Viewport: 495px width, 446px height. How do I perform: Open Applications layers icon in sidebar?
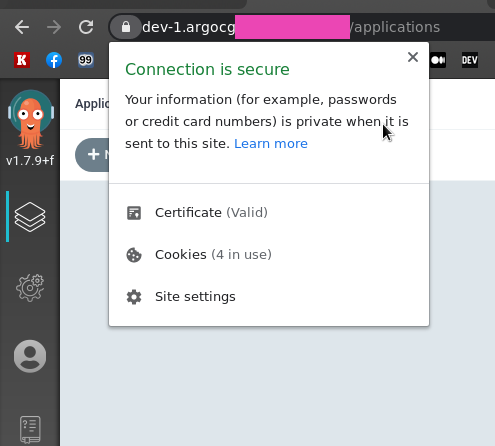(30, 217)
